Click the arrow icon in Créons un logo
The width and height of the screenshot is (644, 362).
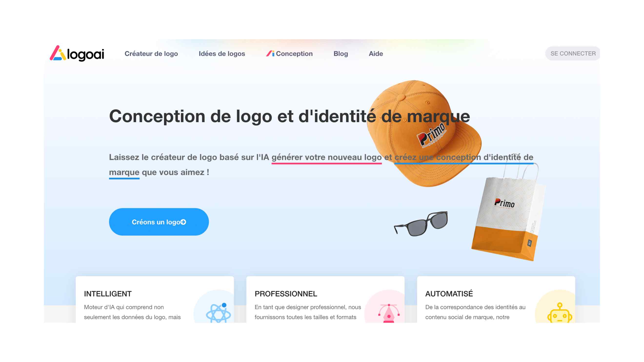point(183,222)
